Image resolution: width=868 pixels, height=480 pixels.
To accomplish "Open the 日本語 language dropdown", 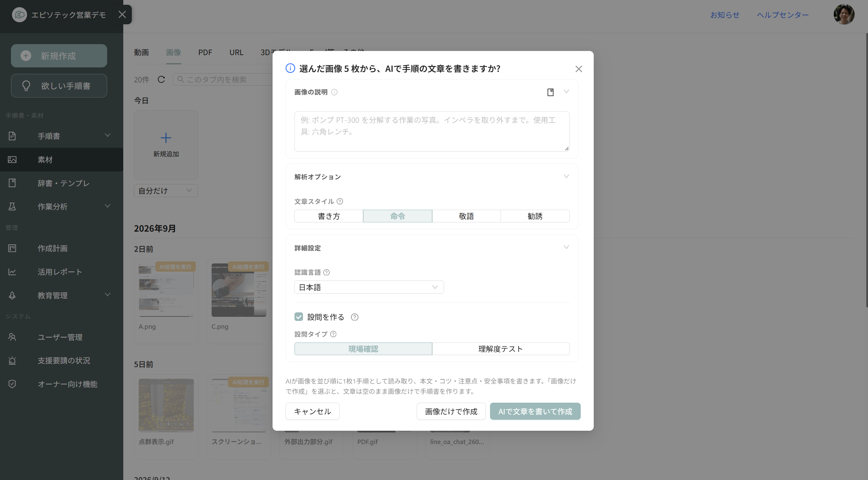I will click(x=369, y=287).
